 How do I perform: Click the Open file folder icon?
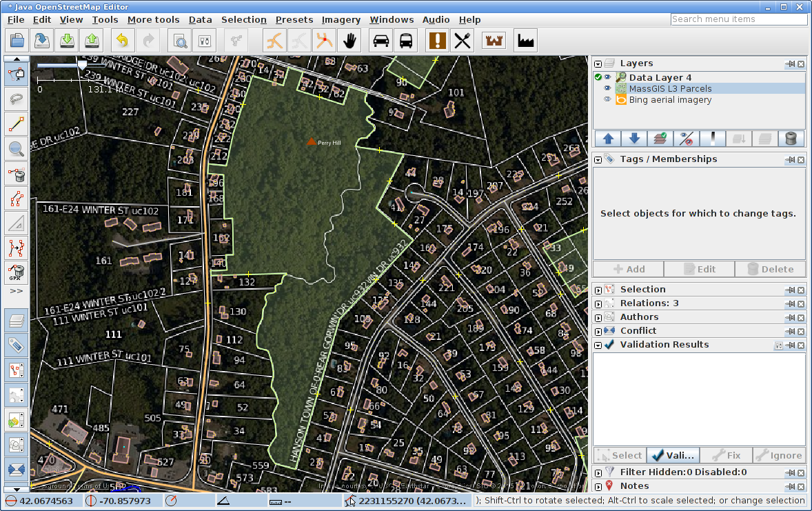coord(17,41)
